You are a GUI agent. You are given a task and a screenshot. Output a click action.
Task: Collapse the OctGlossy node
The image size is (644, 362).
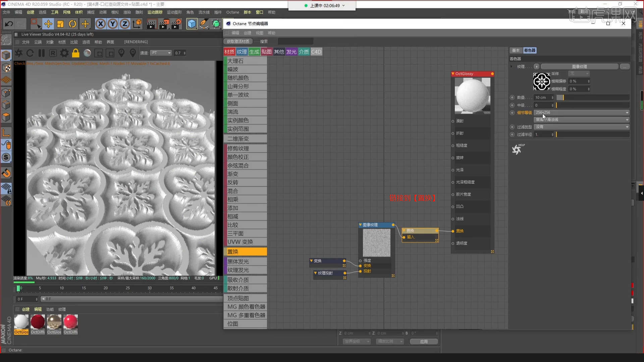453,74
